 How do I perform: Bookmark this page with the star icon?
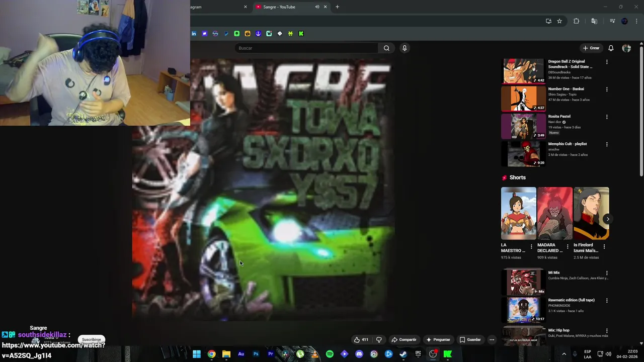click(559, 21)
